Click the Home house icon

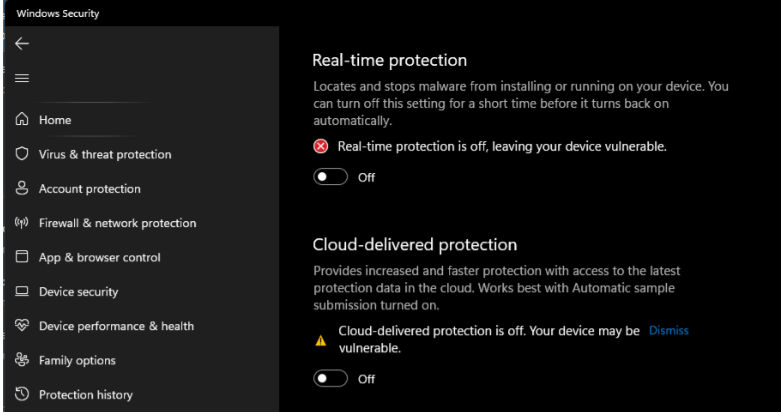(22, 120)
